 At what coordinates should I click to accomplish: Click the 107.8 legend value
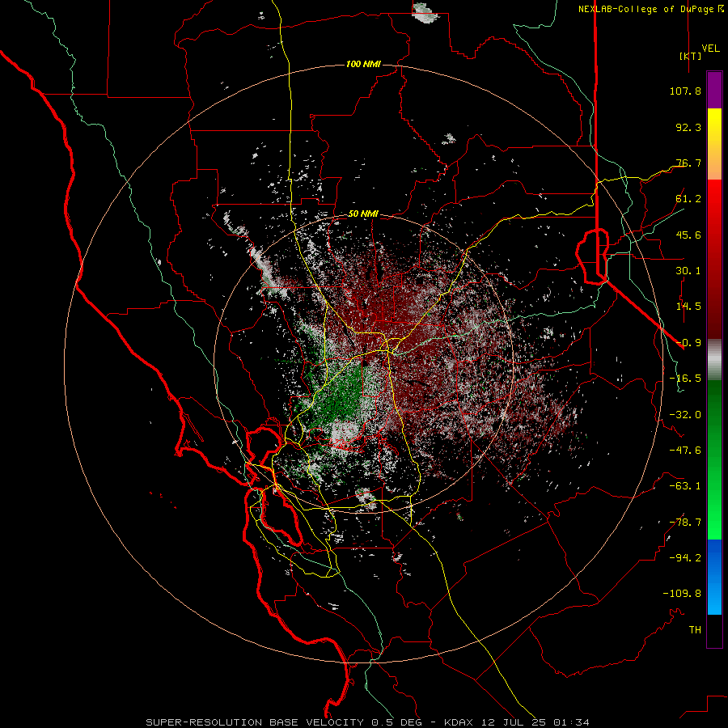(685, 91)
